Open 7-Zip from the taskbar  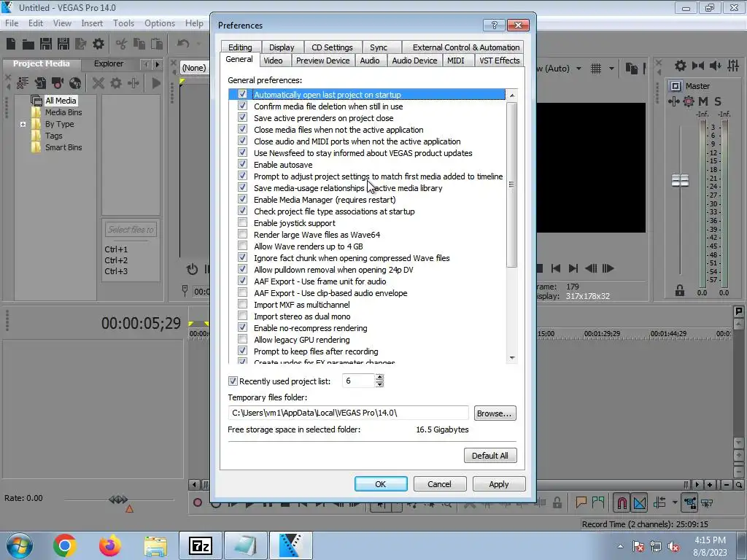pyautogui.click(x=200, y=545)
